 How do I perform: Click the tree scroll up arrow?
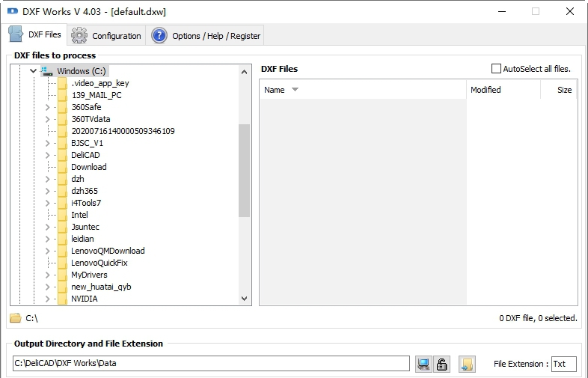244,72
